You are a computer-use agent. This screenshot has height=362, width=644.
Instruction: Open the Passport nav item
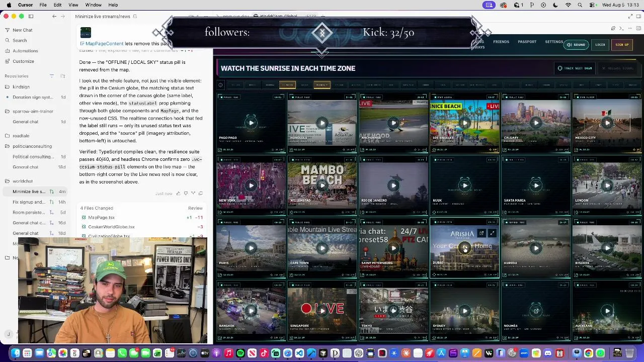pyautogui.click(x=527, y=42)
